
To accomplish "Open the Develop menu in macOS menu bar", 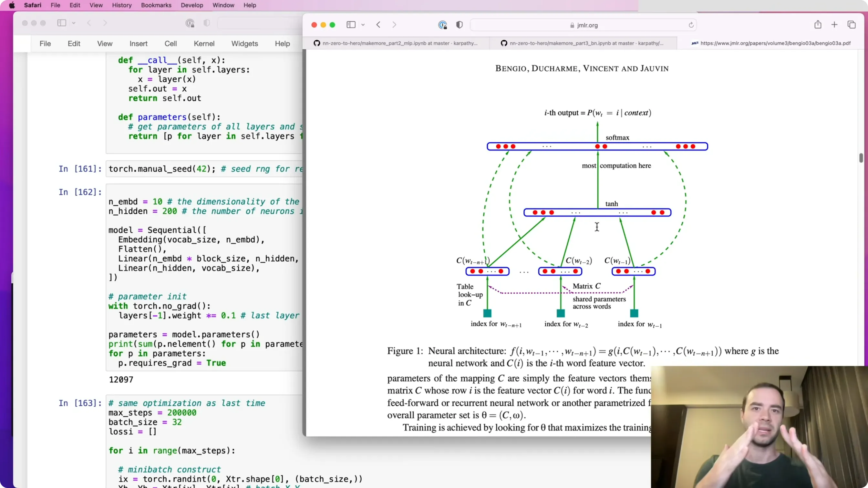I will click(192, 5).
